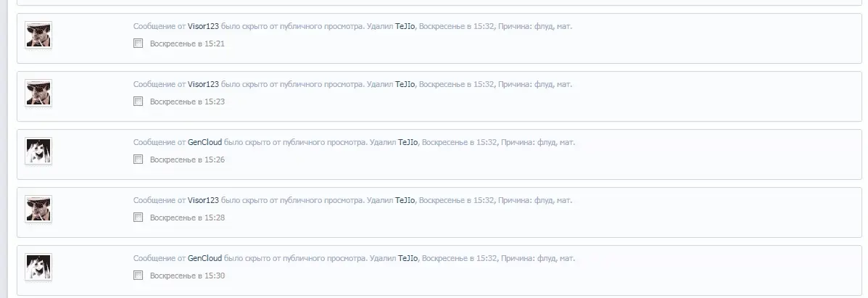Viewport: 868px width, 298px height.
Task: Open Visor123 profile link in 15:21 post
Action: point(203,26)
